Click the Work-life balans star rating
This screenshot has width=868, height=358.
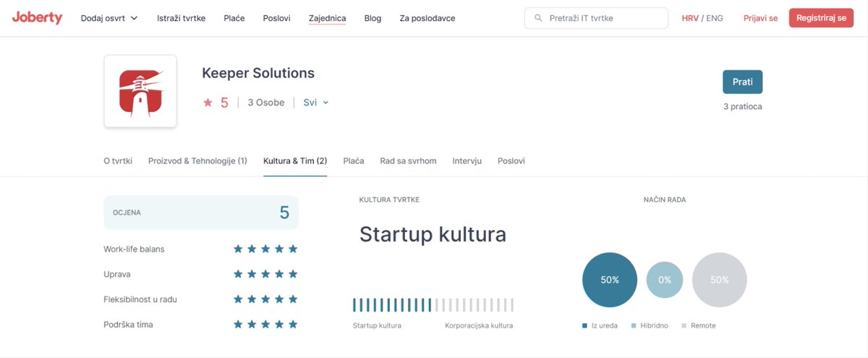[x=265, y=249]
